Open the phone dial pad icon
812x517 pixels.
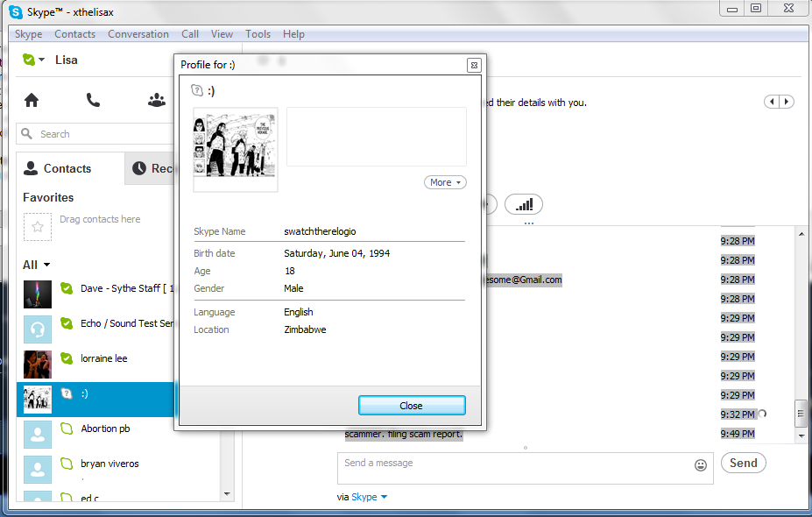coord(93,100)
